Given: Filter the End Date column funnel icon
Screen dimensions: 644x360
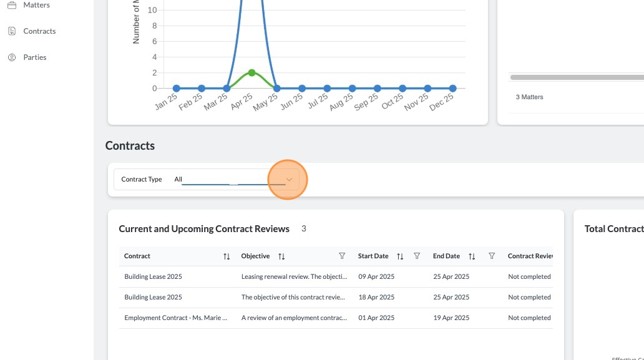Looking at the screenshot, I should [492, 256].
